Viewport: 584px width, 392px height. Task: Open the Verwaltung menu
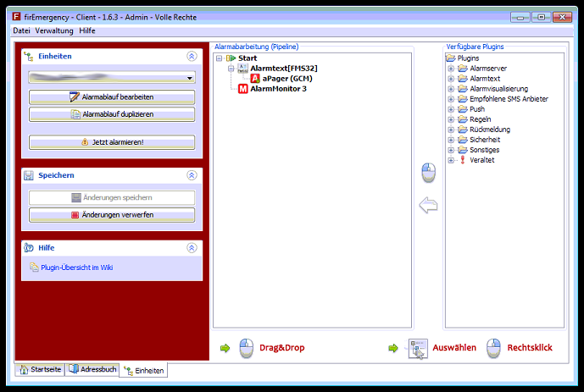[x=54, y=30]
